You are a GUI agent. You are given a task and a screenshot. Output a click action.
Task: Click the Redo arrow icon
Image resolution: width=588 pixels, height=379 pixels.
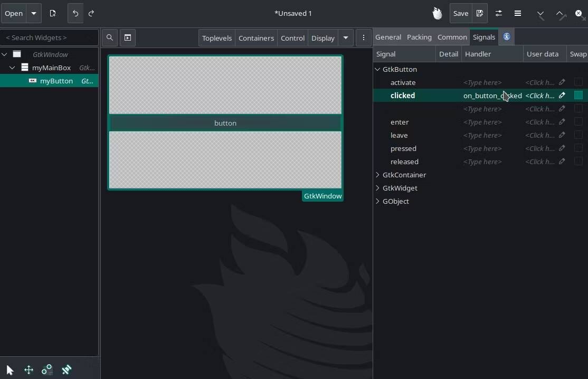click(x=92, y=13)
